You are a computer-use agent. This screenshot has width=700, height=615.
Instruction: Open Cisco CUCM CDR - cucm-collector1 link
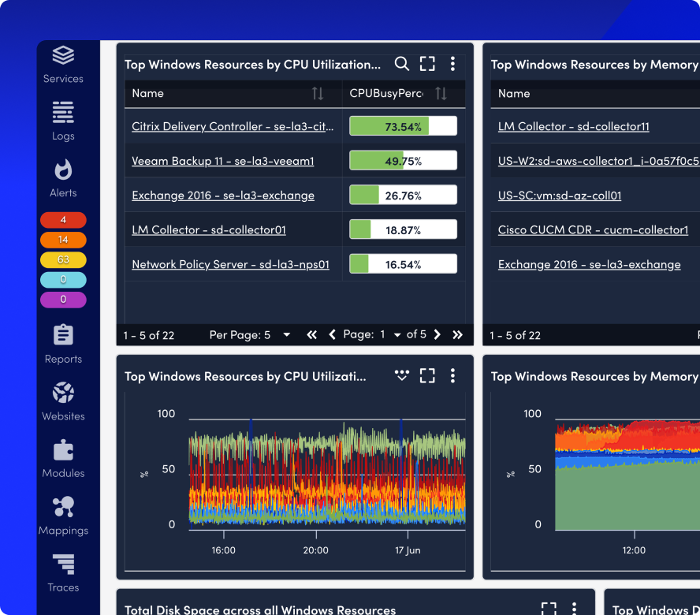[594, 230]
